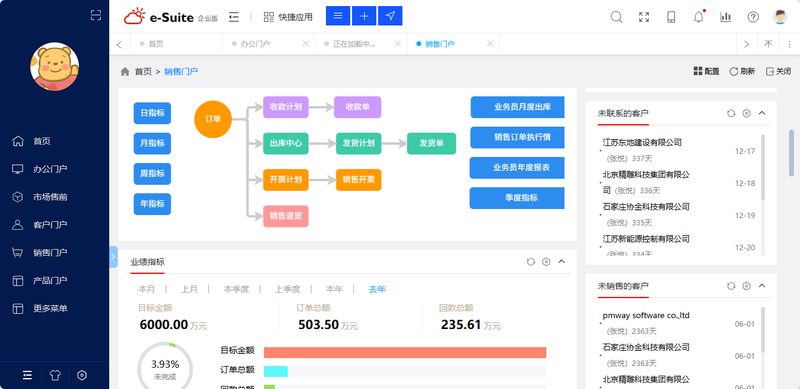
Task: Open the tab bar more options dots
Action: (x=790, y=44)
